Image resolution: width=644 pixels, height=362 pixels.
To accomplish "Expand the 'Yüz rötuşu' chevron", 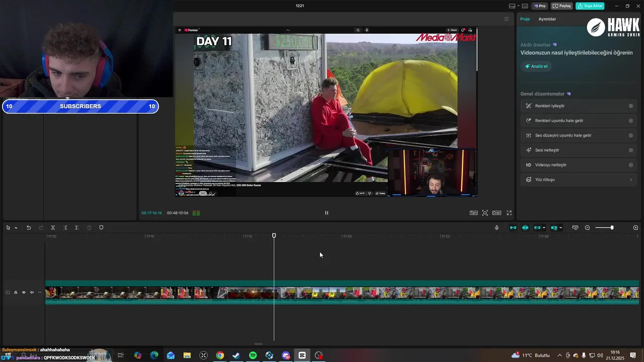I will pyautogui.click(x=631, y=179).
